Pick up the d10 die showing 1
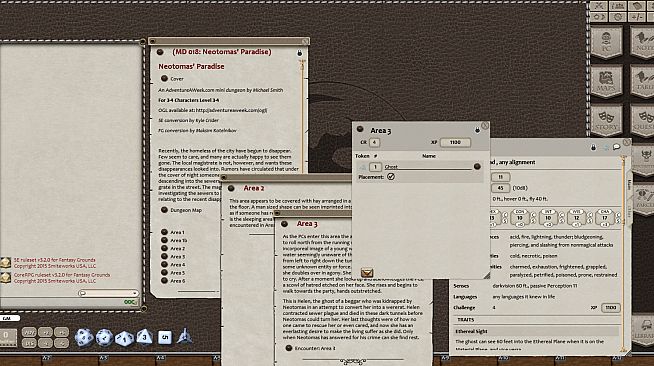654x366 pixels. (x=124, y=338)
